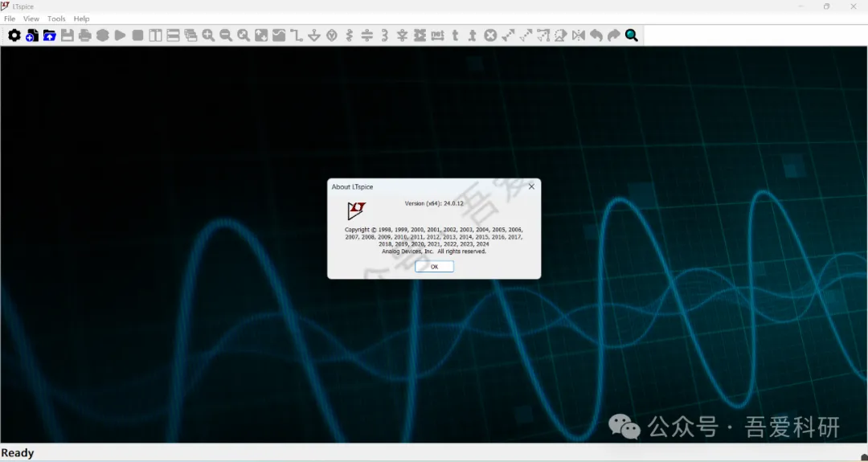Minimize the LTspice main window
Image resolution: width=868 pixels, height=462 pixels.
[x=800, y=6]
